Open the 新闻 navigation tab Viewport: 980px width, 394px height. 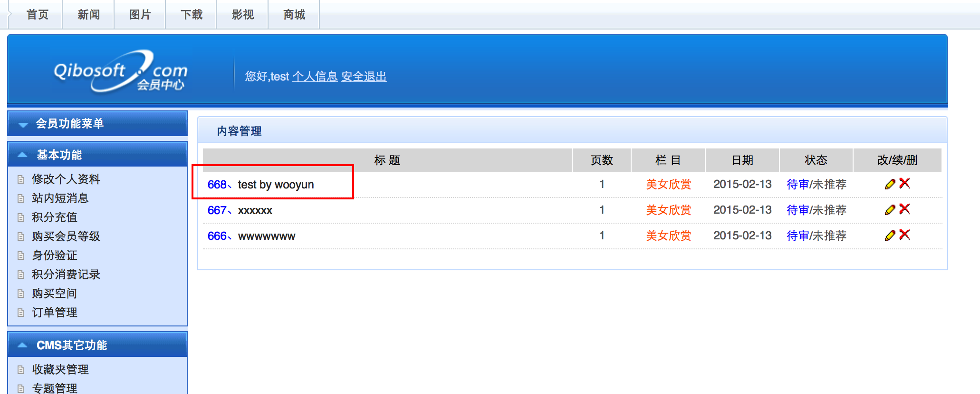click(x=89, y=15)
